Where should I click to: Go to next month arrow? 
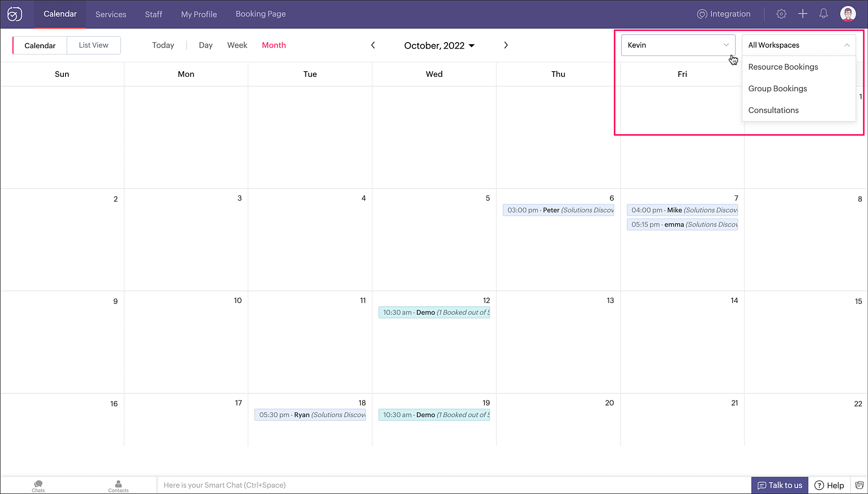pos(506,45)
